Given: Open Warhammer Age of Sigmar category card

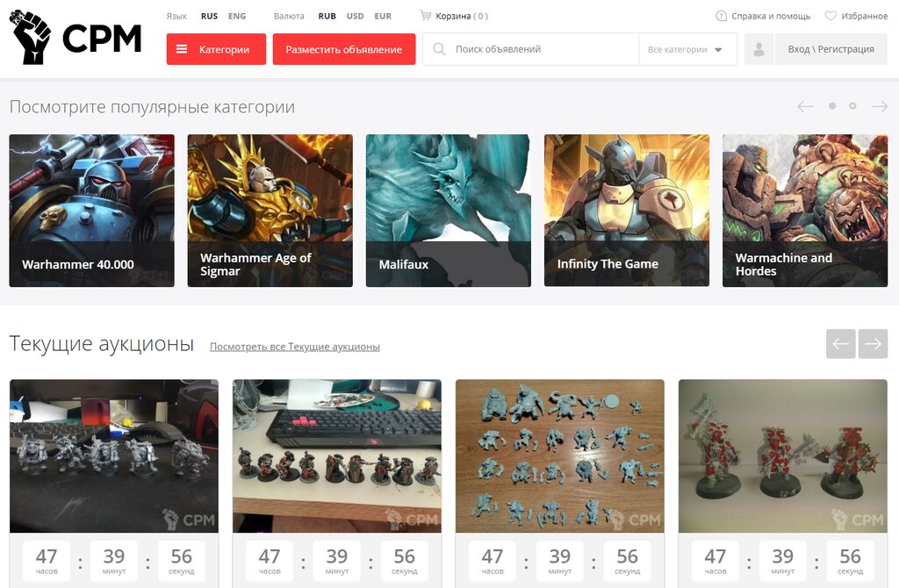Looking at the screenshot, I should pos(270,211).
